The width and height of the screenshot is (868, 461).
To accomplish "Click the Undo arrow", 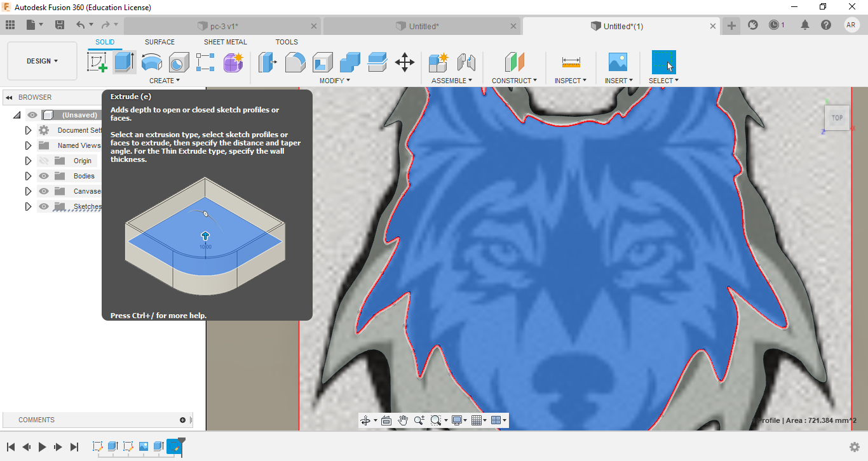I will click(x=80, y=25).
